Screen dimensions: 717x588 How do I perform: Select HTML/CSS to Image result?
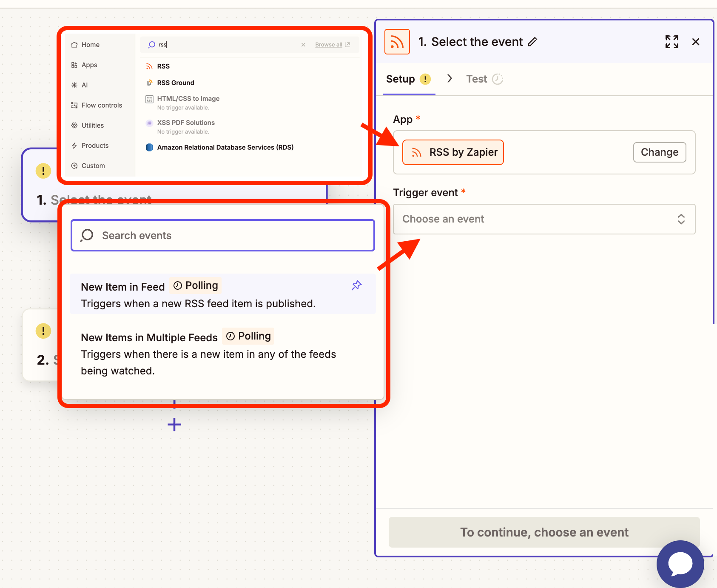tap(188, 102)
